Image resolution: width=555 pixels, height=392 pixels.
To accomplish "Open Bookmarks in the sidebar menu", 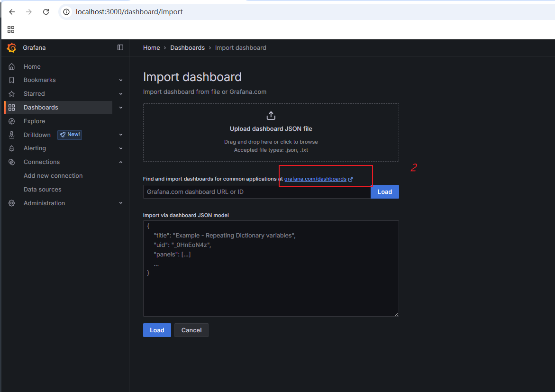I will [x=40, y=80].
